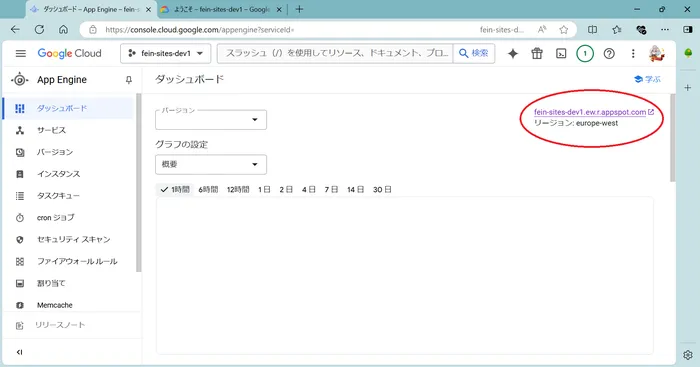Select the 12時間 time range
This screenshot has height=367, width=700.
pos(238,190)
